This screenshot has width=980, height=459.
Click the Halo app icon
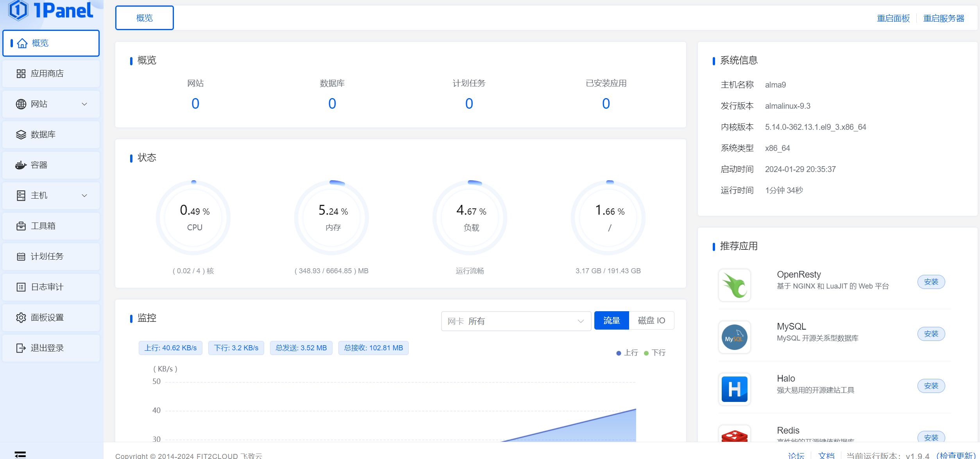pyautogui.click(x=735, y=389)
